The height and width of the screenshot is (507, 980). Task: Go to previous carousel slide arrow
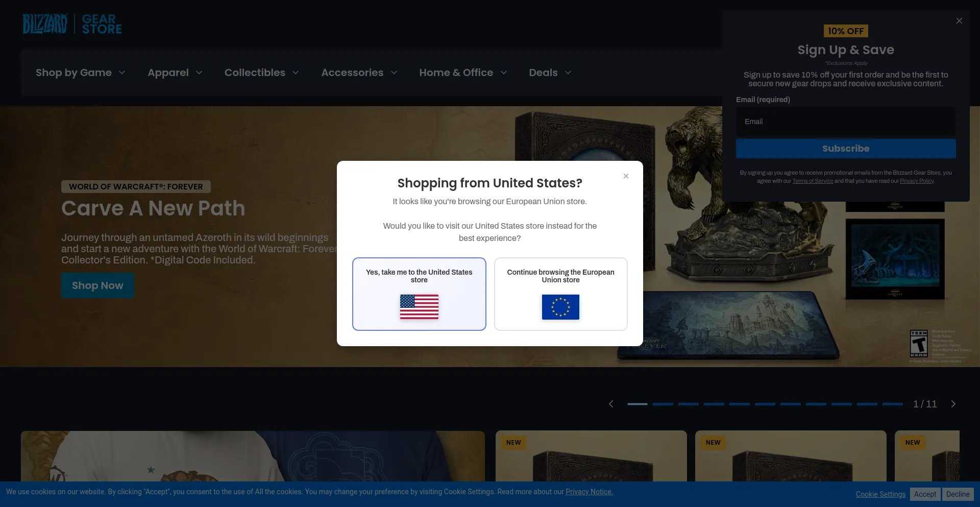[x=611, y=404]
